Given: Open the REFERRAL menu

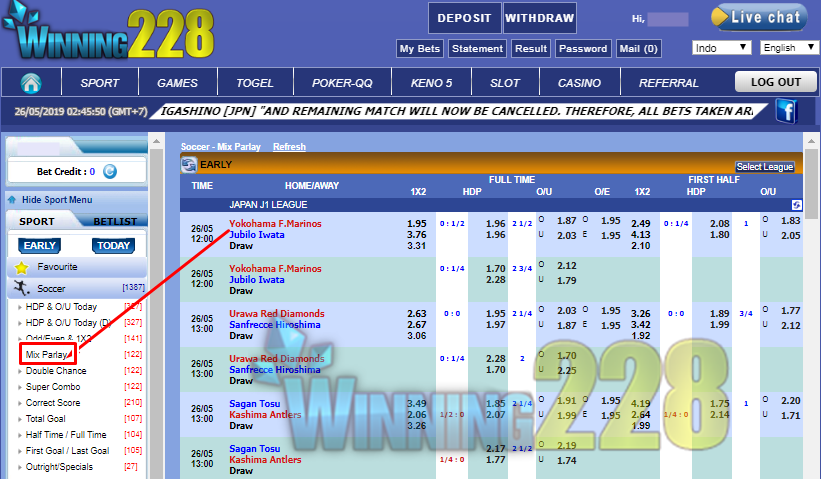Looking at the screenshot, I should click(x=669, y=83).
